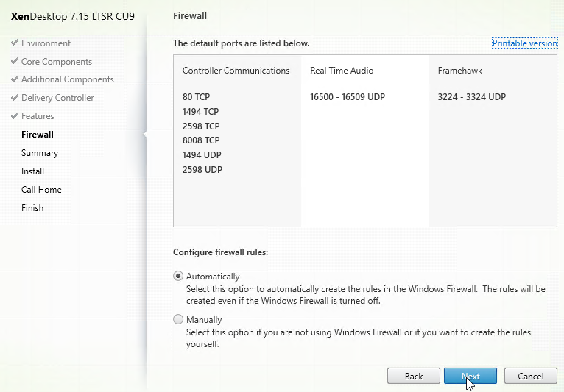
Task: Click the 8008 TCP port entry
Action: point(201,140)
